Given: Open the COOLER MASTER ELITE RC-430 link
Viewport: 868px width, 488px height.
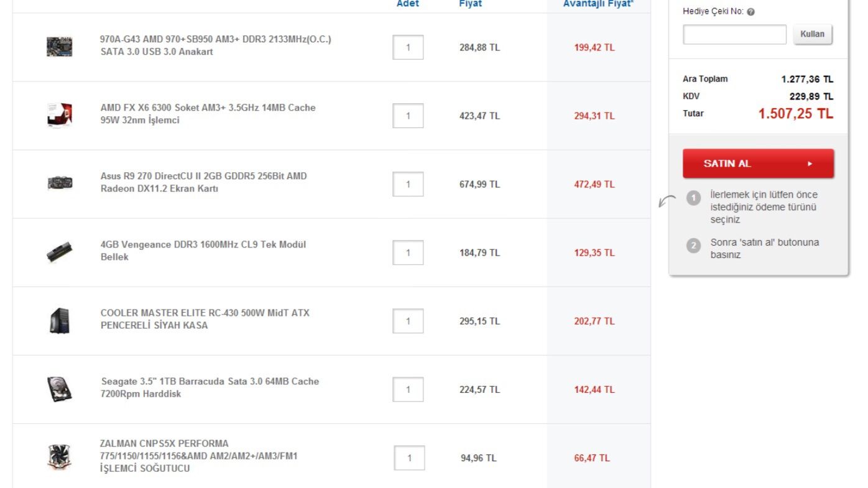Looking at the screenshot, I should [x=205, y=319].
